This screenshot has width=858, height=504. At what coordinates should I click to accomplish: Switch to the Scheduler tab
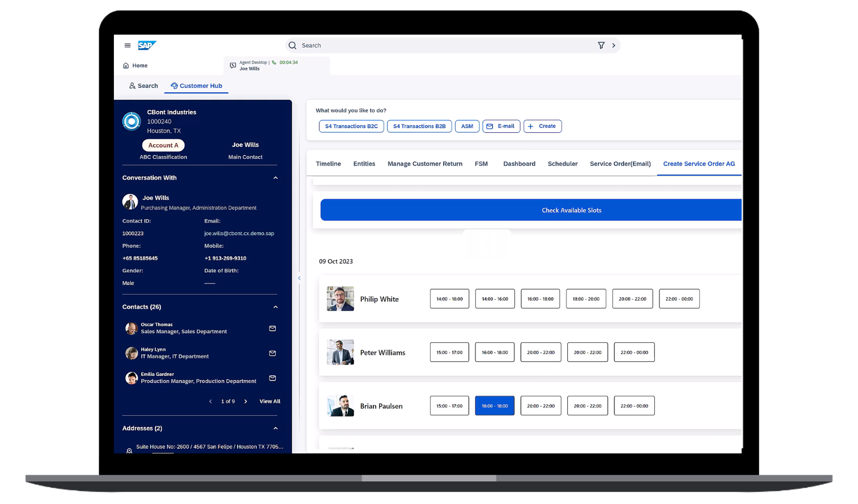point(562,164)
